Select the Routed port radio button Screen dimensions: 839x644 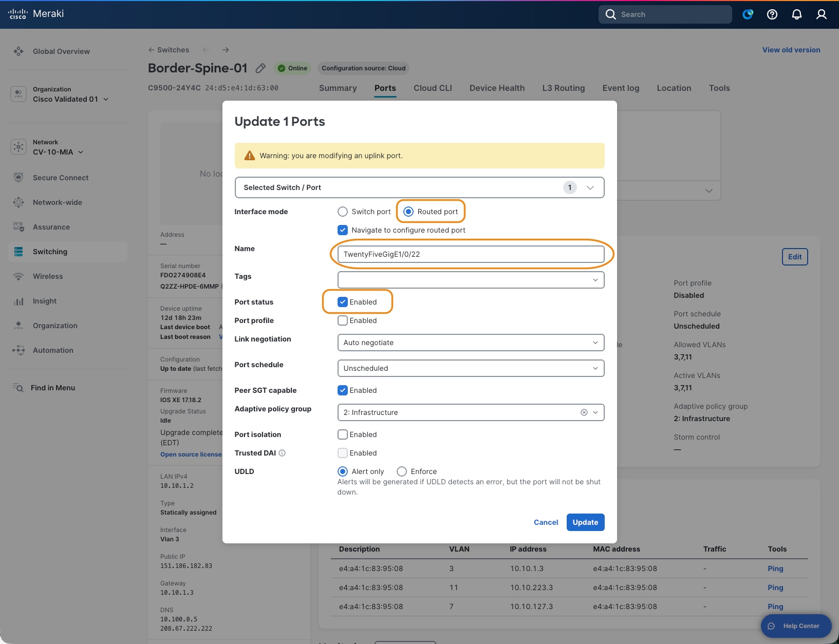tap(408, 212)
